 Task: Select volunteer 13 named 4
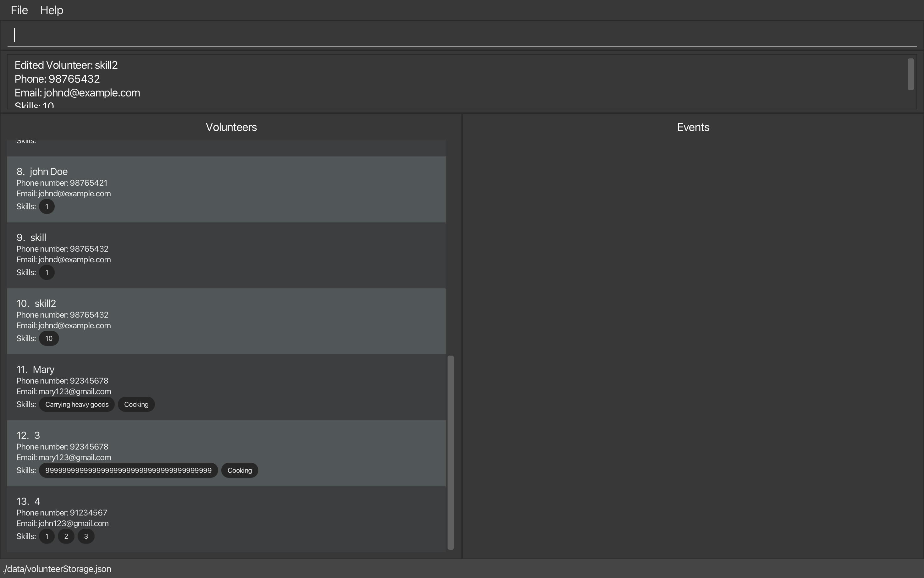(x=226, y=519)
